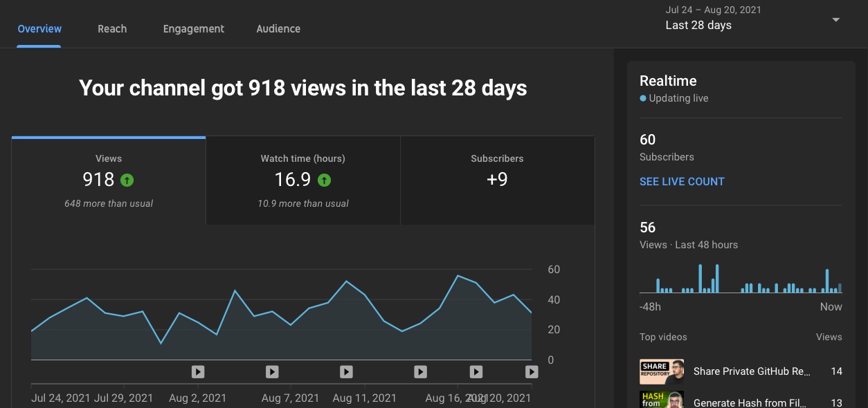Open Share Private GitHub Repository video thumbnail
This screenshot has width=868, height=408.
point(662,372)
